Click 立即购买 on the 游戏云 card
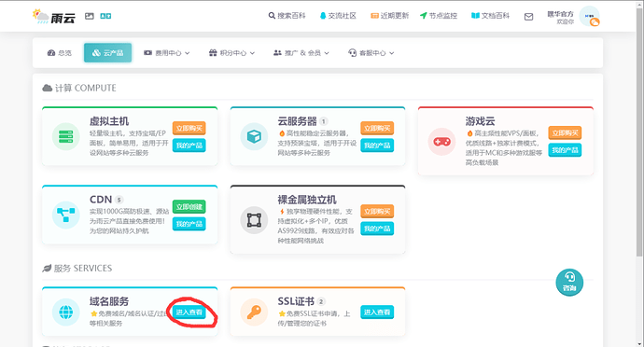Image resolution: width=644 pixels, height=347 pixels. (565, 133)
